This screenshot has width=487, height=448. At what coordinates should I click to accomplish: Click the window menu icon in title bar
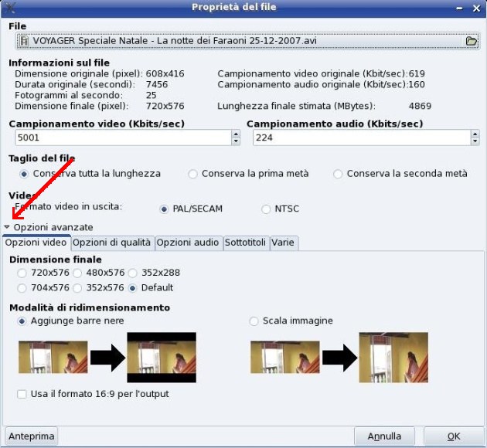[9, 7]
